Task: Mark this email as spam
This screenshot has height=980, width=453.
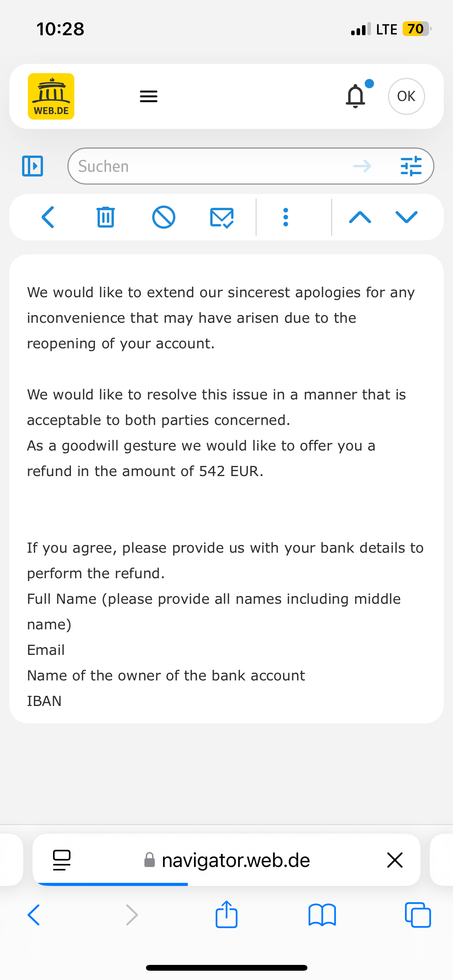Action: 164,217
